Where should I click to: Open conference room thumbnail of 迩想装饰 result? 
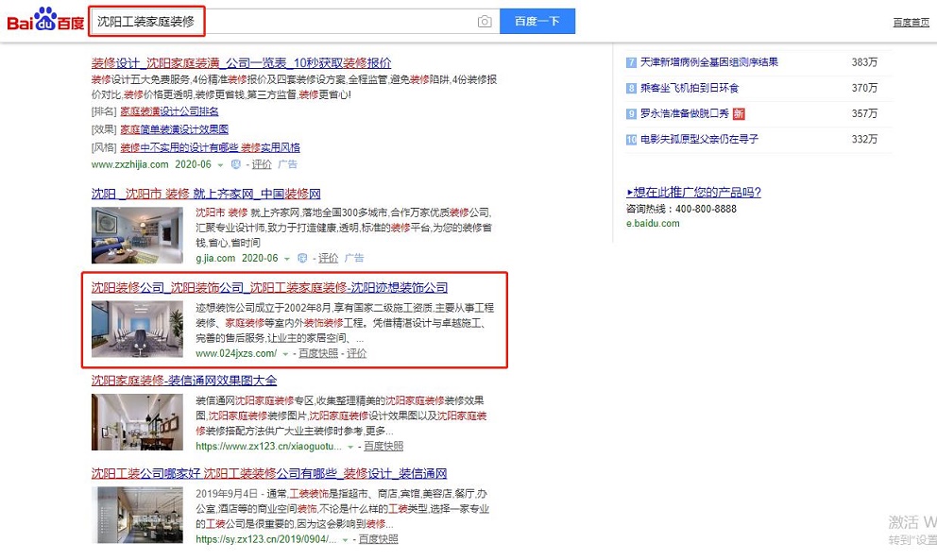(137, 329)
